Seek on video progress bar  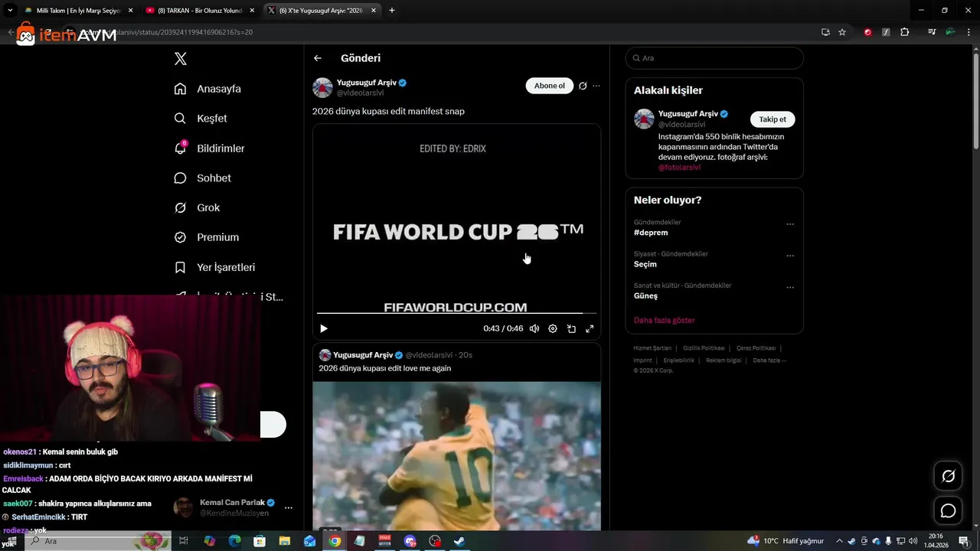point(456,313)
